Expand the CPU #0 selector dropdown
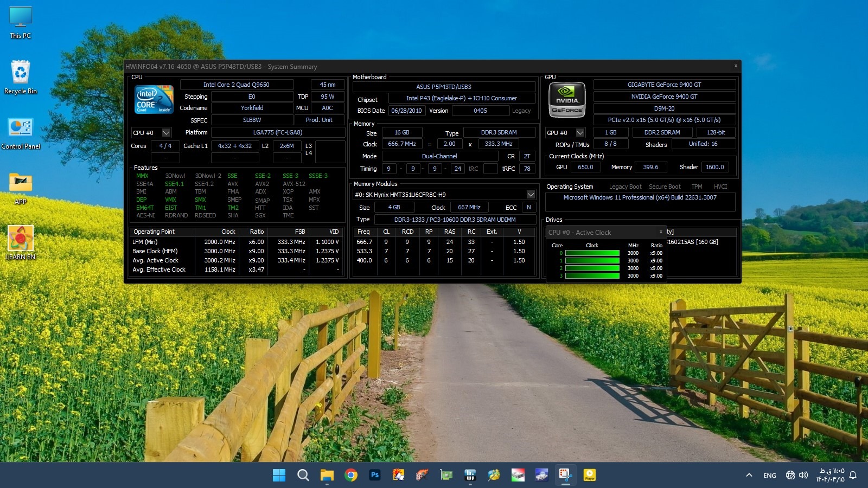 [167, 133]
